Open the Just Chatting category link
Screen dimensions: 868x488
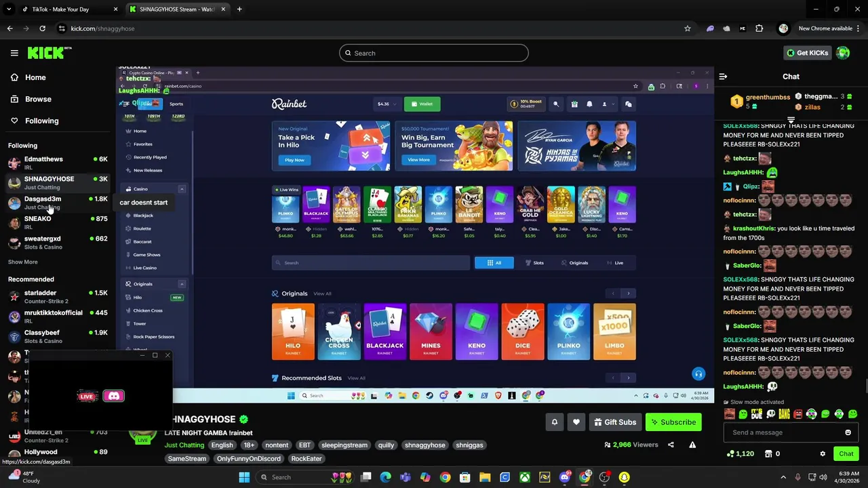coord(184,445)
